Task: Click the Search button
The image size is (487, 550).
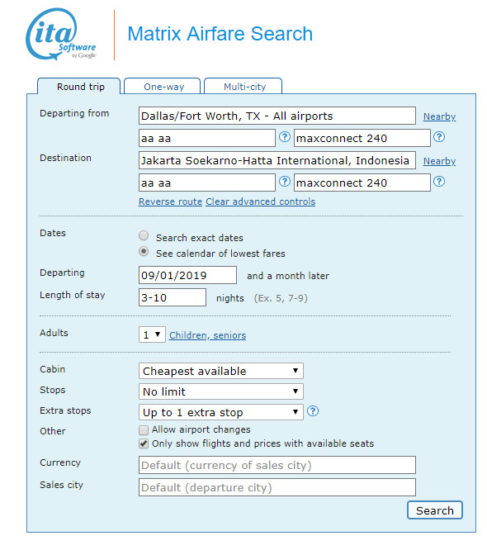Action: click(x=435, y=510)
